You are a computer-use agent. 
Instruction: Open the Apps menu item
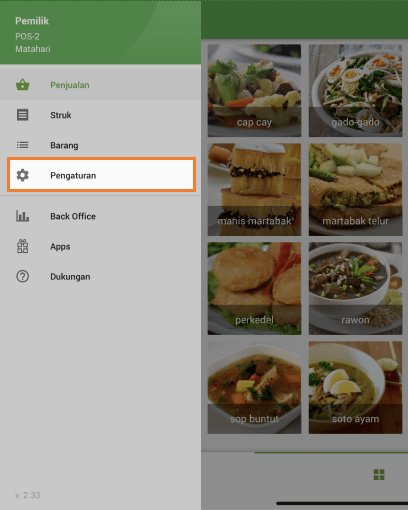pos(100,246)
